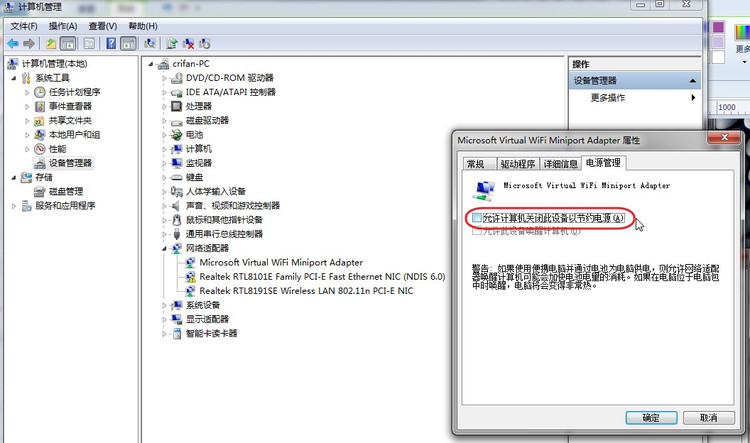This screenshot has height=443, width=750.
Task: Pick the white swatch in background Paint window
Action: 718,57
